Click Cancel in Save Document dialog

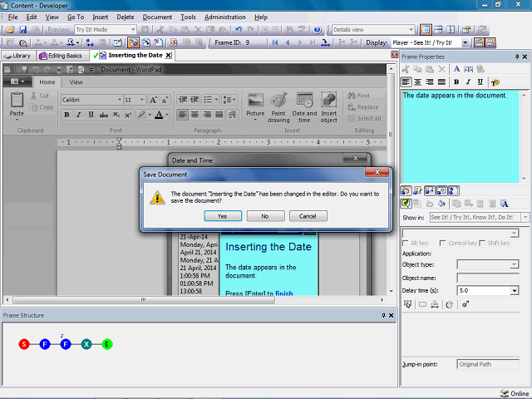pos(308,216)
